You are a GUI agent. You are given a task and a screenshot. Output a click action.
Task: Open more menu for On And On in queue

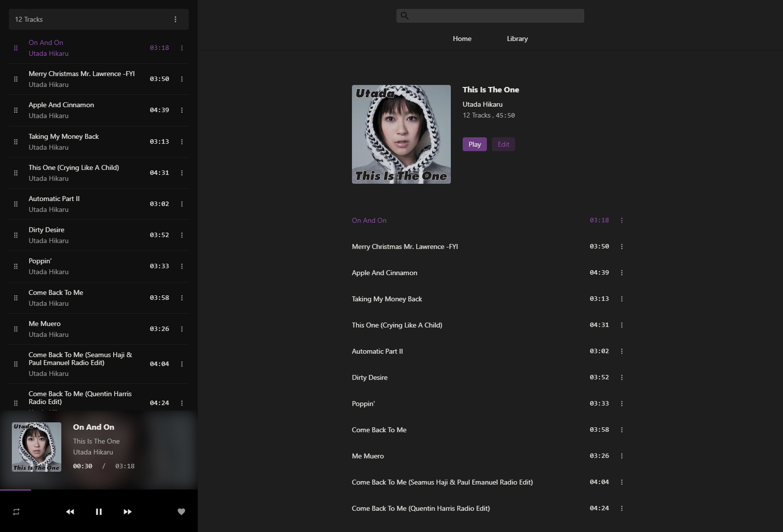click(182, 48)
